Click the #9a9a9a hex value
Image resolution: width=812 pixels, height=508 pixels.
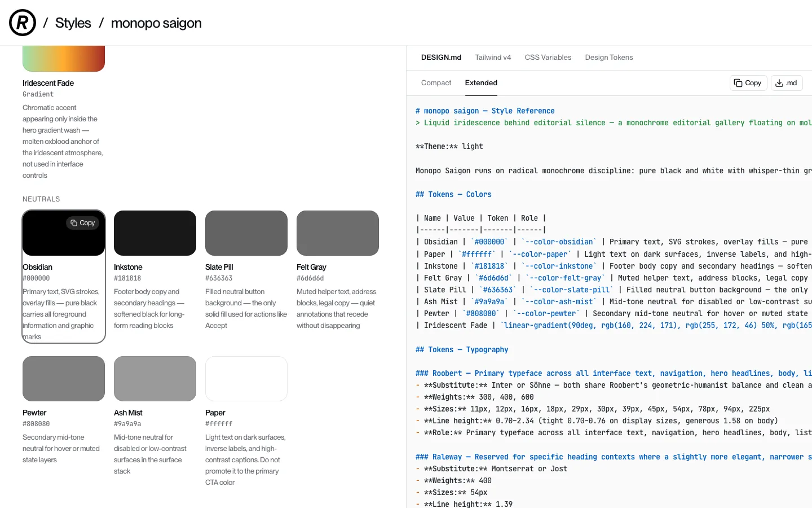127,424
